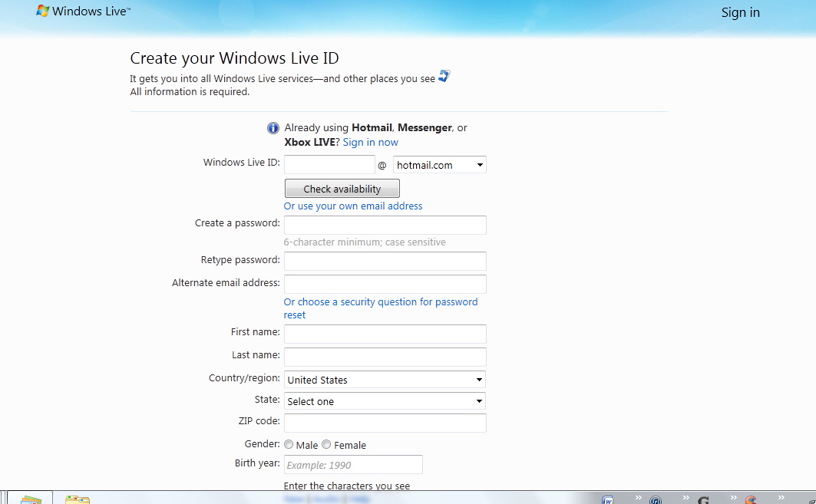The image size is (816, 504).
Task: Focus the Windows Live ID text field
Action: coord(329,164)
